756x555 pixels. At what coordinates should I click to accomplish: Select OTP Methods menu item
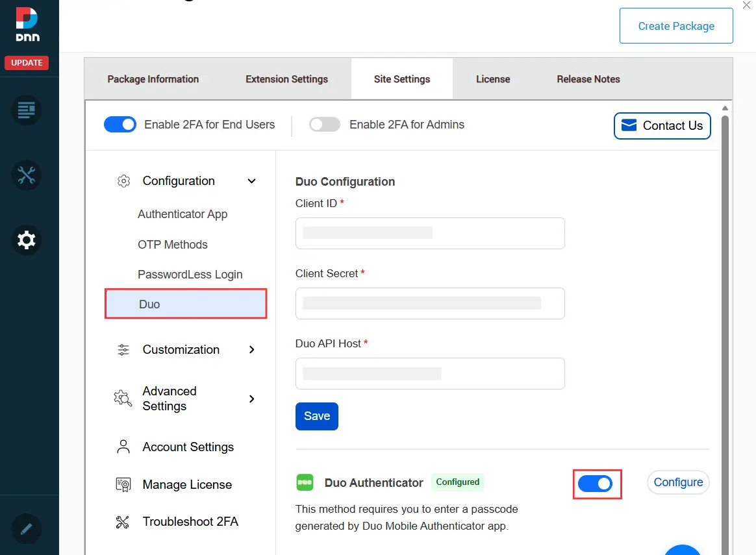tap(173, 245)
